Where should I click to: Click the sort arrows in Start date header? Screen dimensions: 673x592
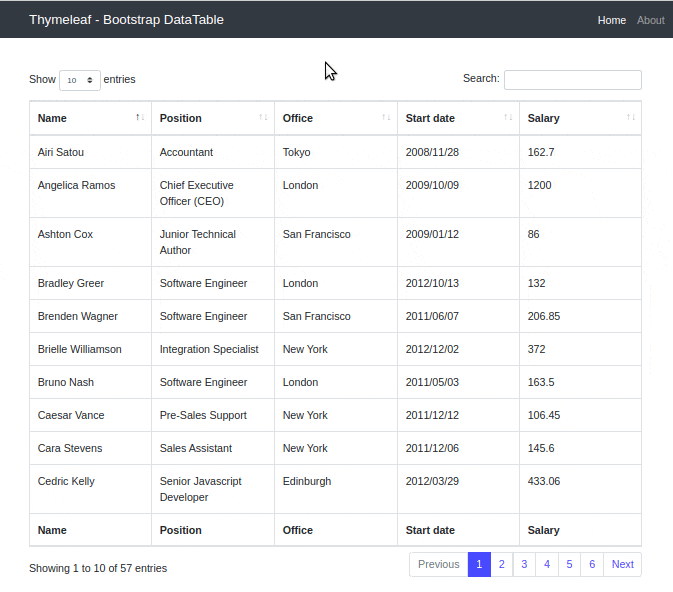(x=508, y=118)
